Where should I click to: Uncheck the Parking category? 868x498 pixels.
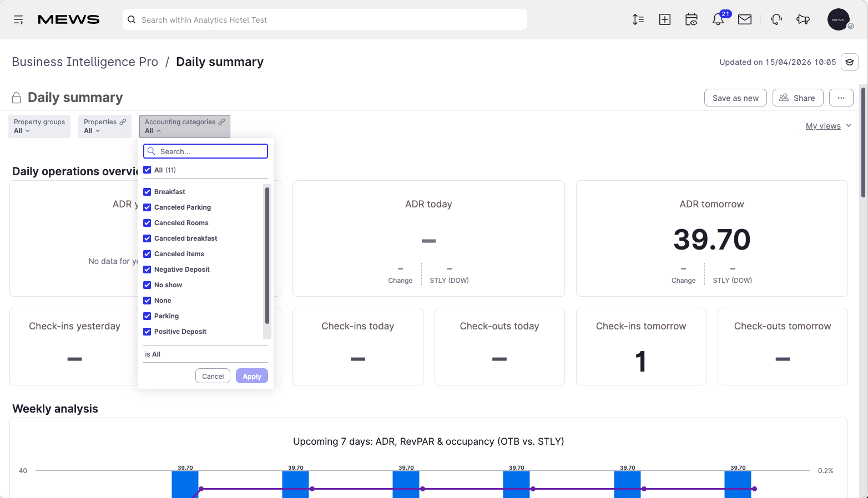pos(147,316)
